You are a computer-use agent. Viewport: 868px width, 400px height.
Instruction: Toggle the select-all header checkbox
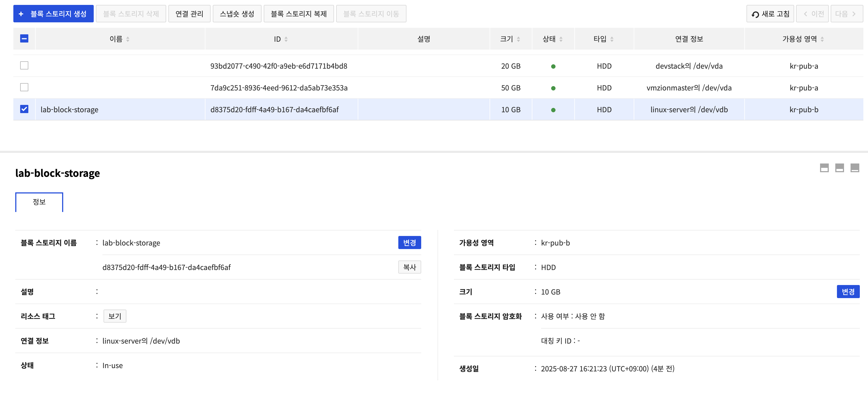coord(24,38)
